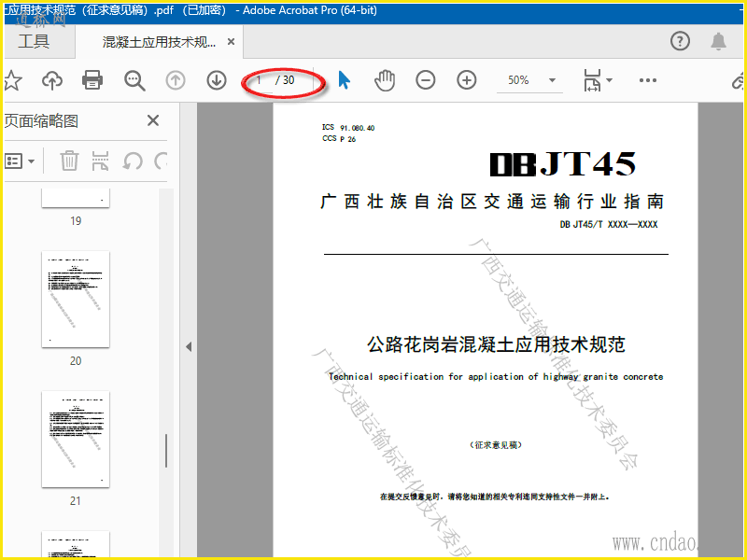Click document title 公路花岗岩混凝土应用技术规范
747x560 pixels.
point(496,344)
